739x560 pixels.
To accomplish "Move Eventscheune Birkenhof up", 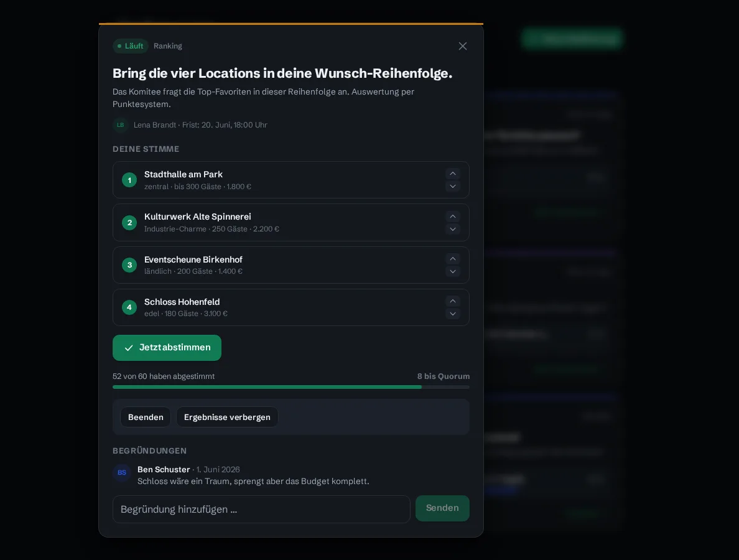I will point(452,259).
